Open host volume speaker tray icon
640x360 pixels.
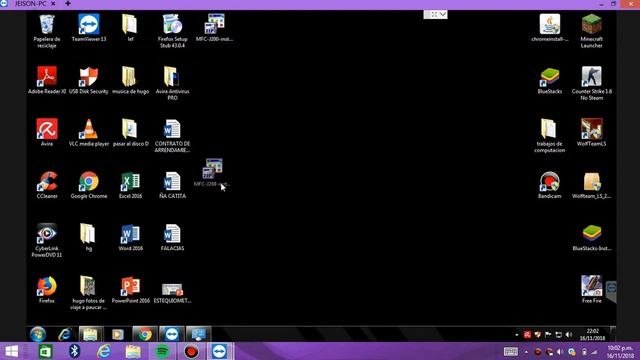click(560, 351)
